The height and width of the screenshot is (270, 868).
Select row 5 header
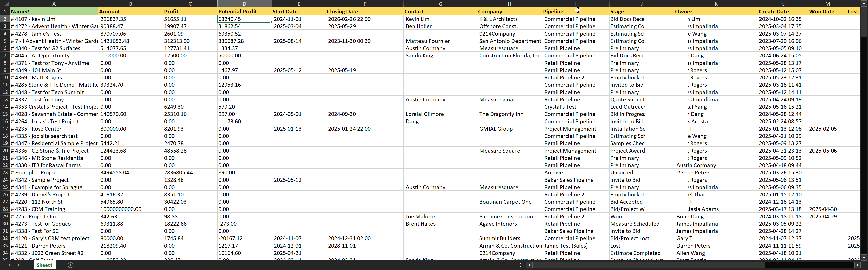pyautogui.click(x=5, y=41)
